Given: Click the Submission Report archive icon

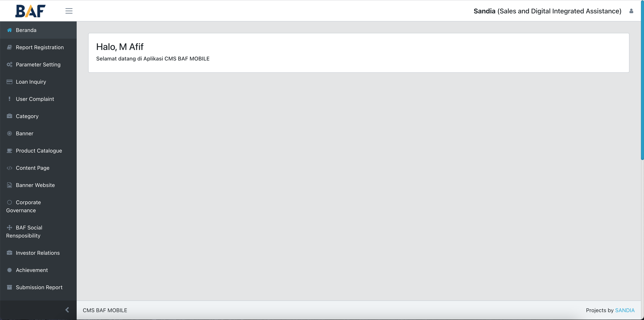Looking at the screenshot, I should tap(10, 287).
